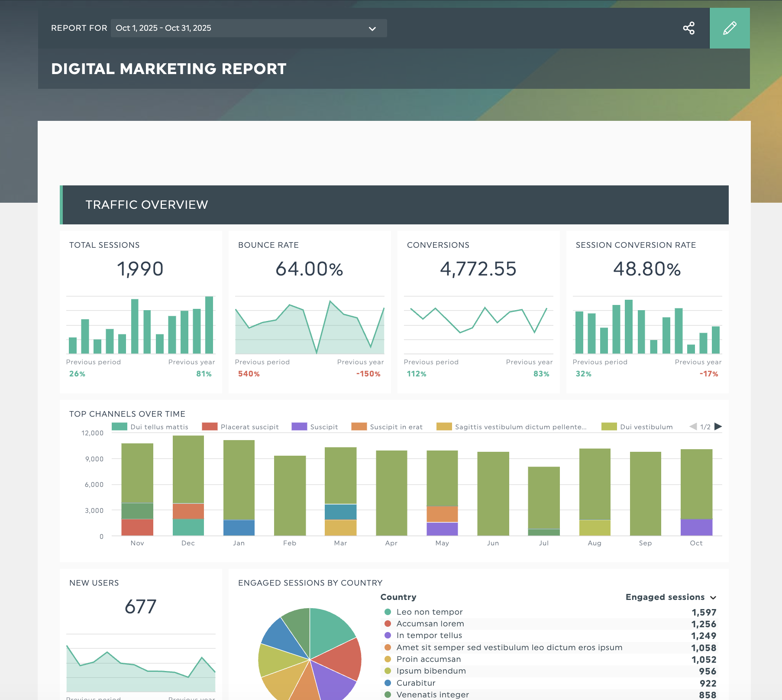Click the Traffic Overview section header
Viewport: 782px width, 700px height.
147,204
